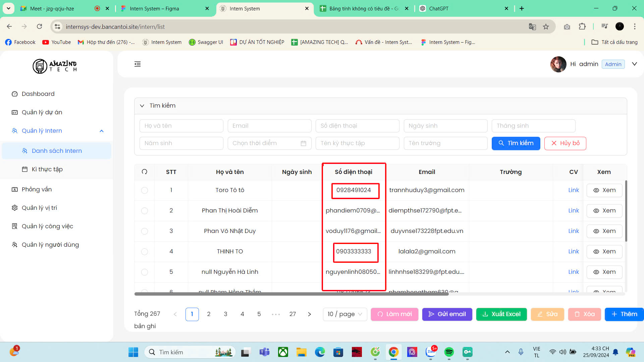Click the Xuất Excel button
Viewport: 644px width, 362px height.
pos(501,314)
